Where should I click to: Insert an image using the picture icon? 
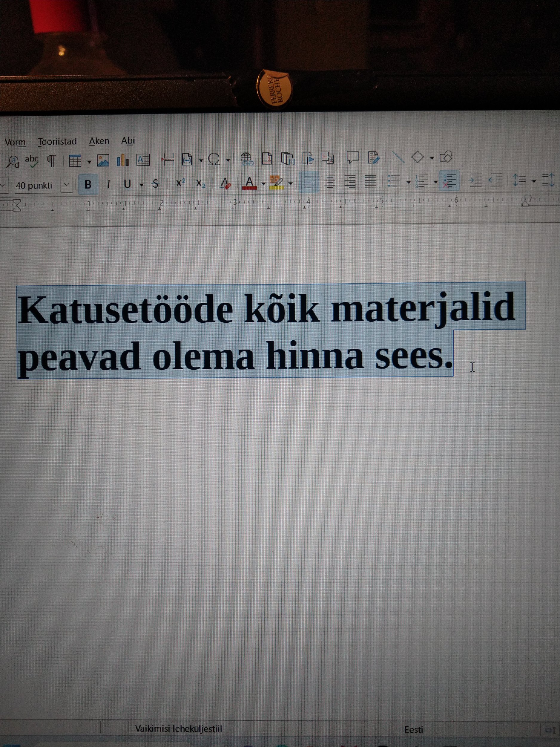pos(103,160)
